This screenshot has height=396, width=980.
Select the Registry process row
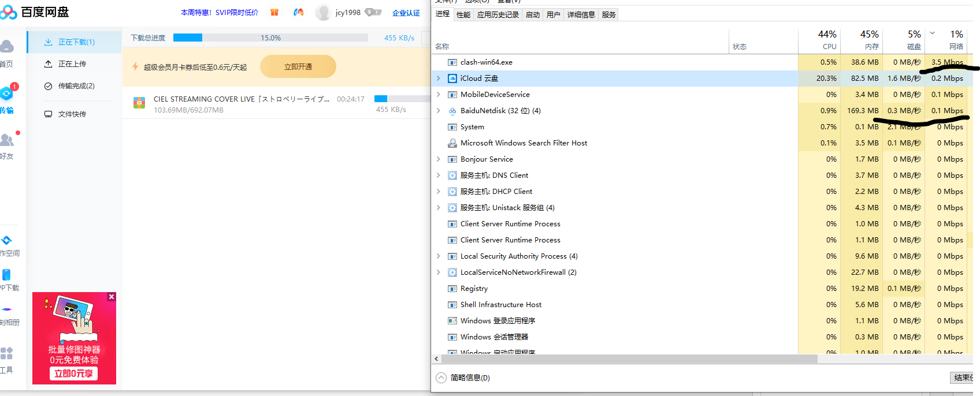pyautogui.click(x=702, y=289)
